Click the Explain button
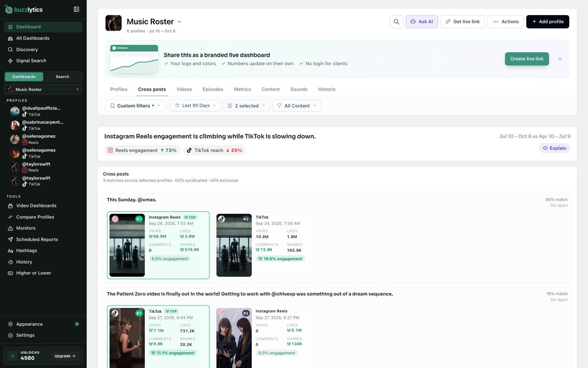This screenshot has width=588, height=368. click(554, 148)
